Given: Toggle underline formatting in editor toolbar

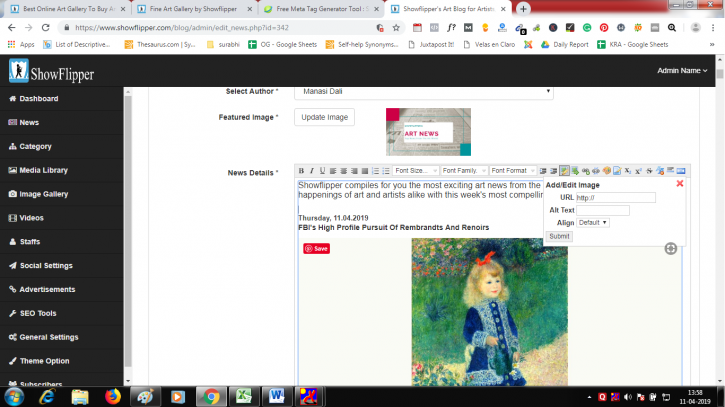Looking at the screenshot, I should point(322,171).
